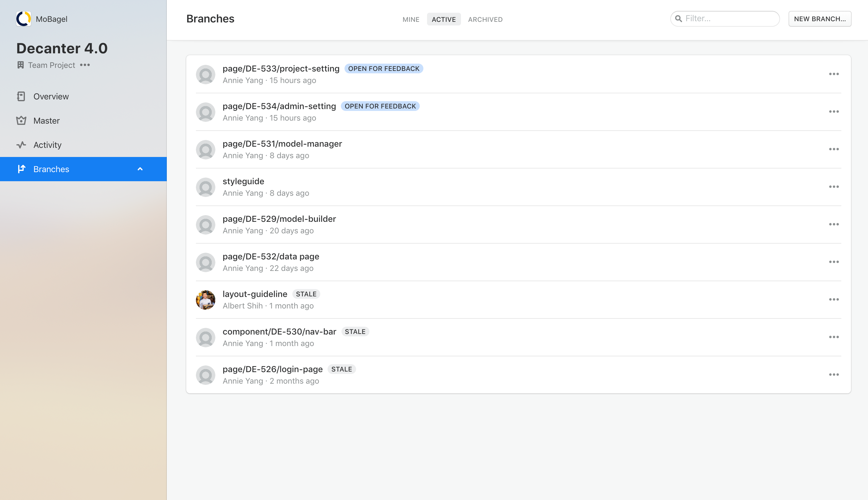Click the search magnifier icon in filter
868x500 pixels.
pyautogui.click(x=678, y=18)
